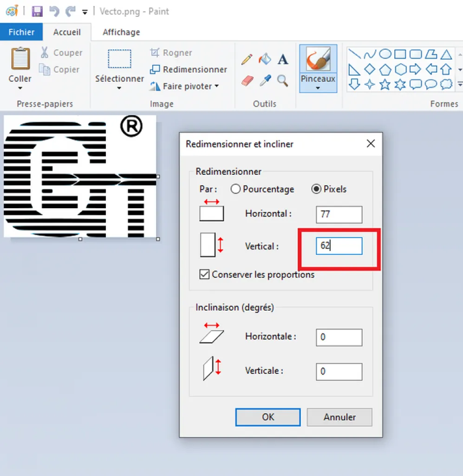Viewport: 463px width, 476px height.
Task: Redo the action from title bar
Action: 70,12
